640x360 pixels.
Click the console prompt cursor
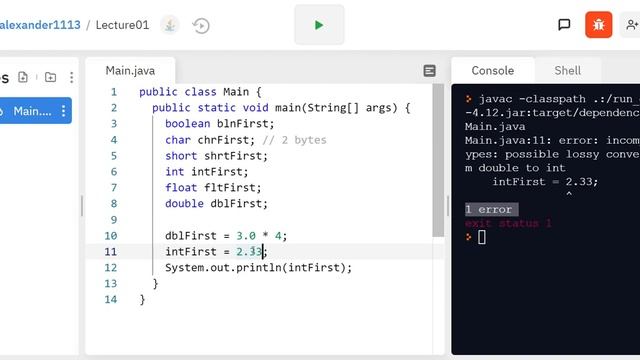482,237
